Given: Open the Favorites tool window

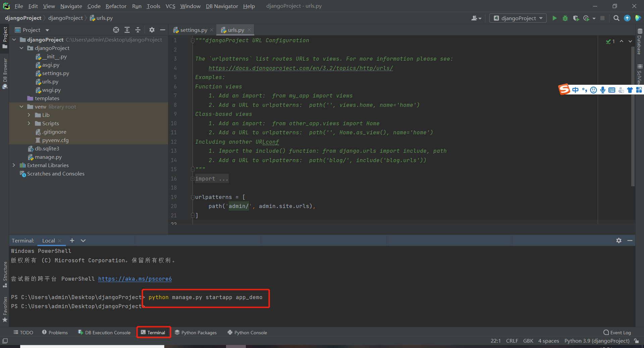Looking at the screenshot, I should [x=5, y=309].
